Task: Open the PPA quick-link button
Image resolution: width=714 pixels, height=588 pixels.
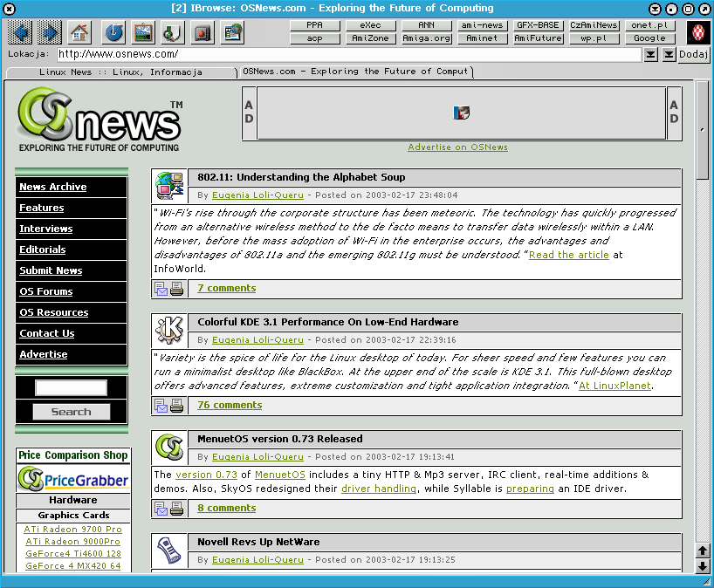Action: [x=314, y=25]
